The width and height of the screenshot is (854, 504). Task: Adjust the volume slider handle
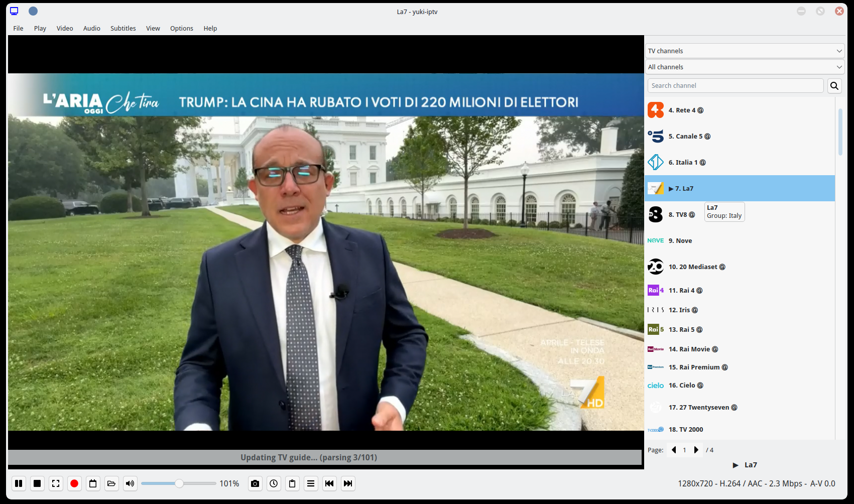(179, 483)
